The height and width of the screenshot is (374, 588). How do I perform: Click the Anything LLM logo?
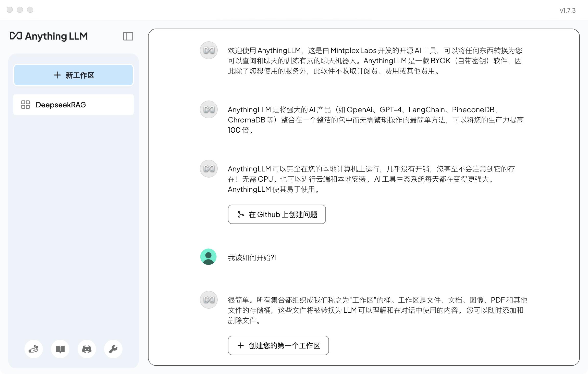[48, 36]
